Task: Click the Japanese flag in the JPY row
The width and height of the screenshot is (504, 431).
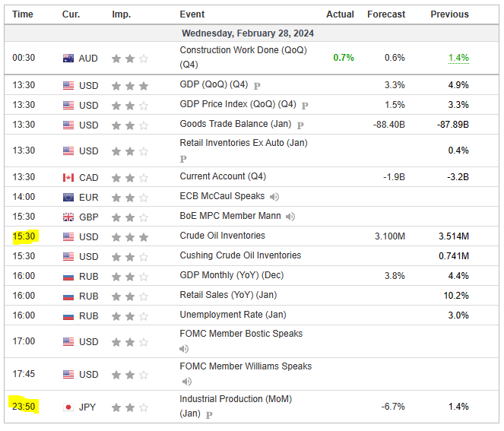Action: (68, 407)
